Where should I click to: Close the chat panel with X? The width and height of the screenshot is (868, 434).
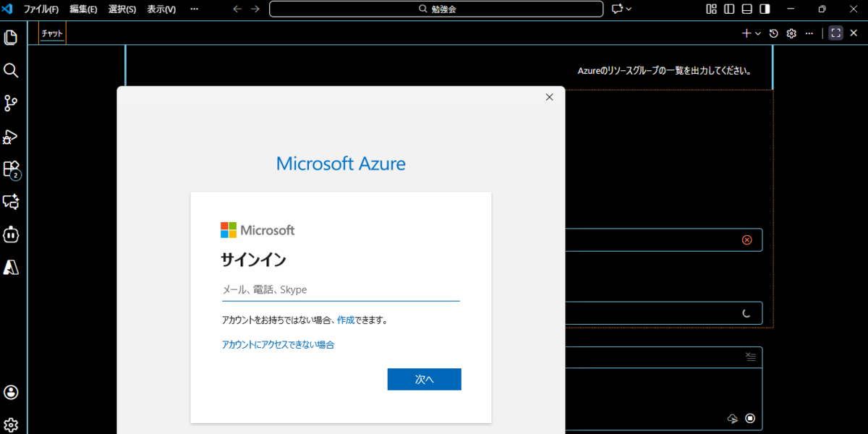point(854,33)
